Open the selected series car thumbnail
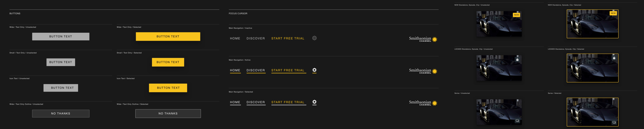The height and width of the screenshot is (129, 644). (592, 112)
